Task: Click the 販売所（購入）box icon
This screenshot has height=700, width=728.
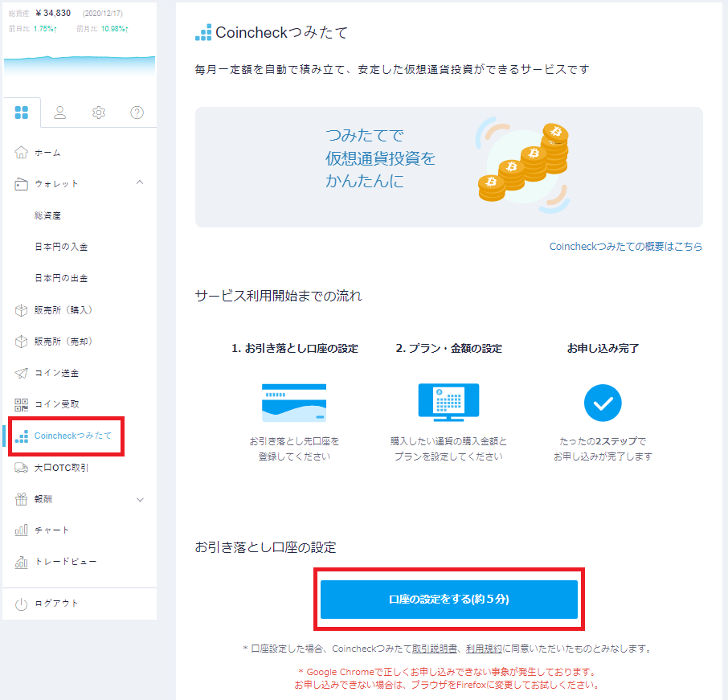Action: tap(21, 310)
